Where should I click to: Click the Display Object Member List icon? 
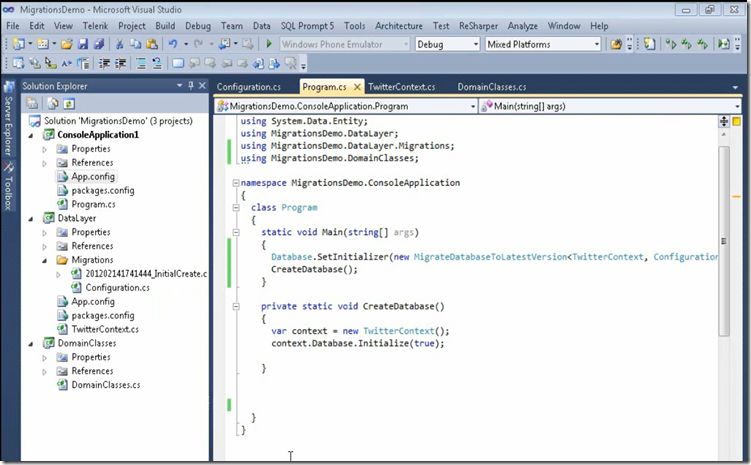coord(19,63)
